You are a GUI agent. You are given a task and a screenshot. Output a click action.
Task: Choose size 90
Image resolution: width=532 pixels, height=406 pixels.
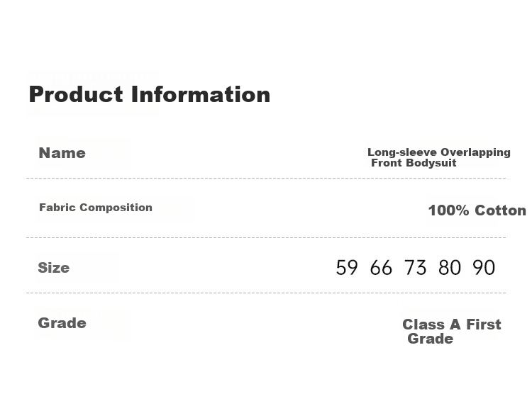pyautogui.click(x=484, y=268)
